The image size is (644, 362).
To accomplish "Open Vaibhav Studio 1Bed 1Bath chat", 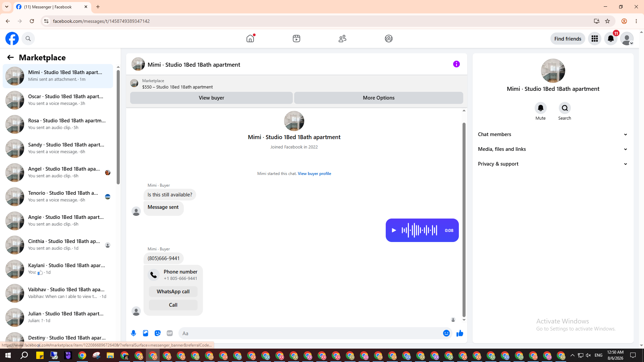I will tap(58, 293).
